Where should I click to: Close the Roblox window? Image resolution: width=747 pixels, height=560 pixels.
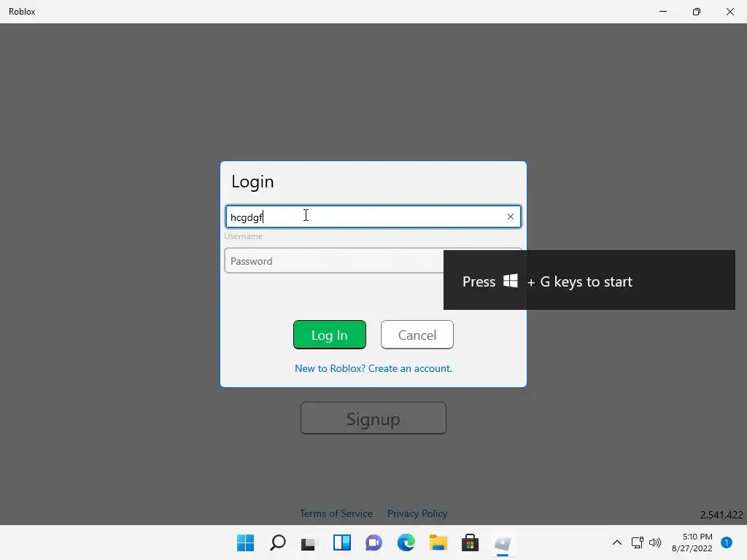click(730, 12)
